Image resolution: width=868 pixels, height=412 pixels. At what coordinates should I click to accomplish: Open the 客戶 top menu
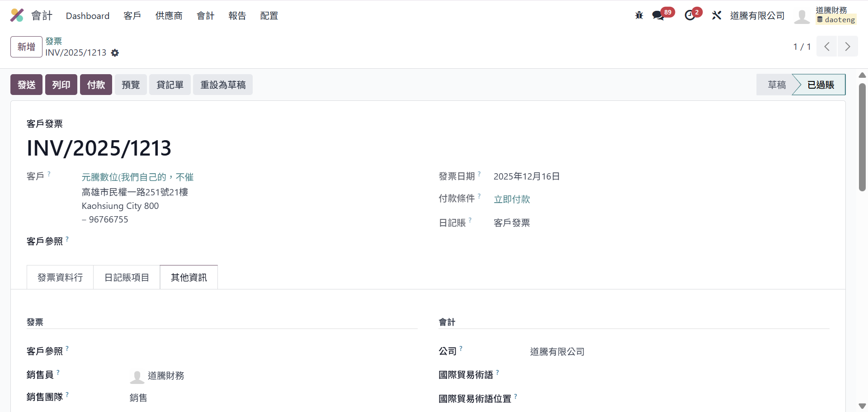pos(132,16)
